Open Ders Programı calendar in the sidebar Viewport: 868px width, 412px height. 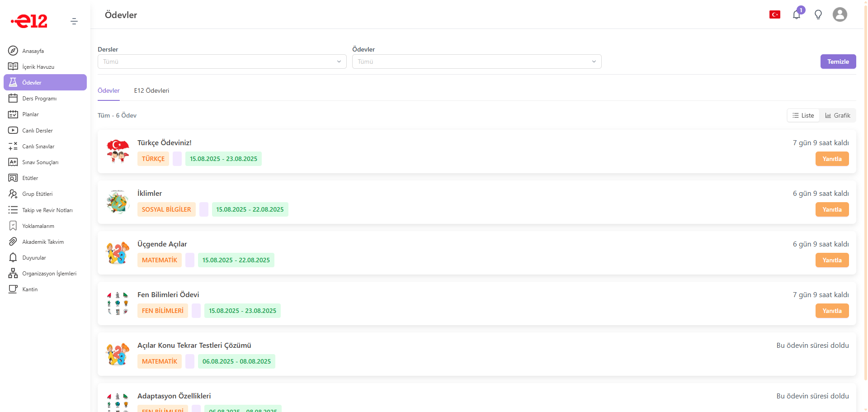pos(39,98)
